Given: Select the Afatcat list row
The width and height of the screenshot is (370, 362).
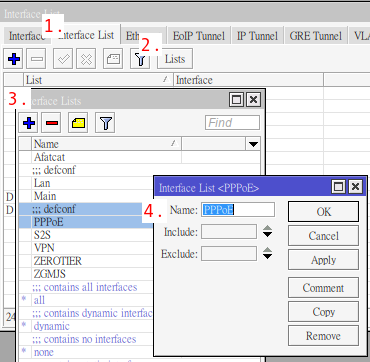Looking at the screenshot, I should click(140, 157).
